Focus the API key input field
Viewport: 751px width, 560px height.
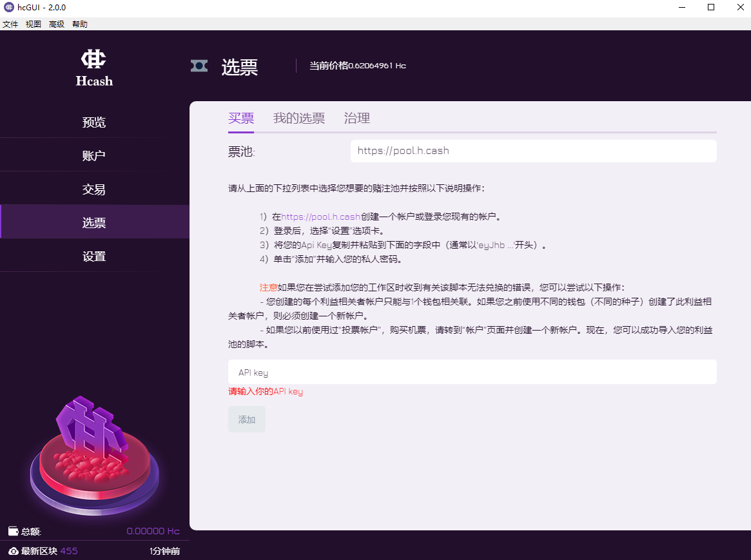pos(473,372)
